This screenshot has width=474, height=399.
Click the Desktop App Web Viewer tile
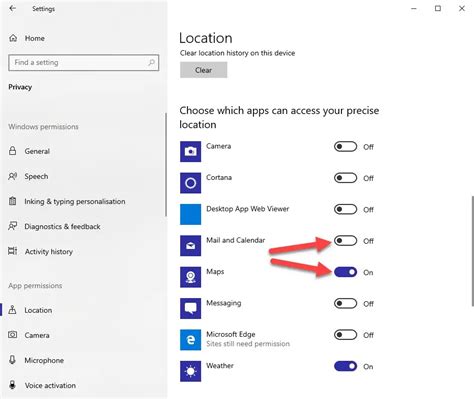click(190, 214)
